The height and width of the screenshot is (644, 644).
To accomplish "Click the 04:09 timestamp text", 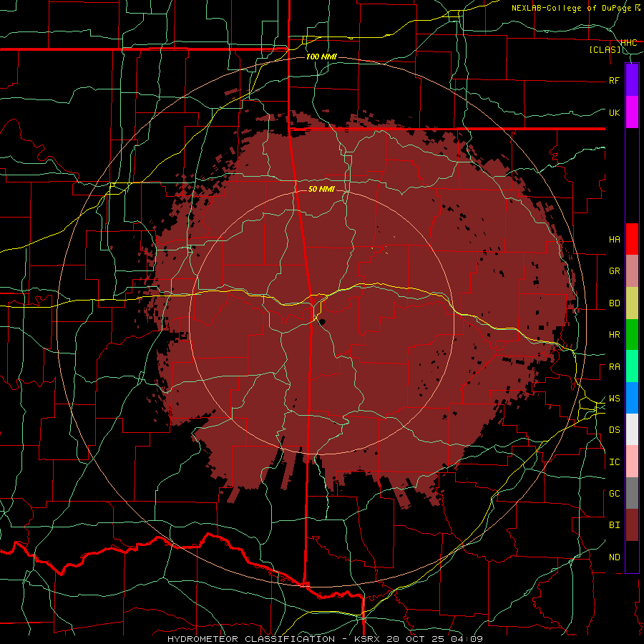I will [467, 639].
